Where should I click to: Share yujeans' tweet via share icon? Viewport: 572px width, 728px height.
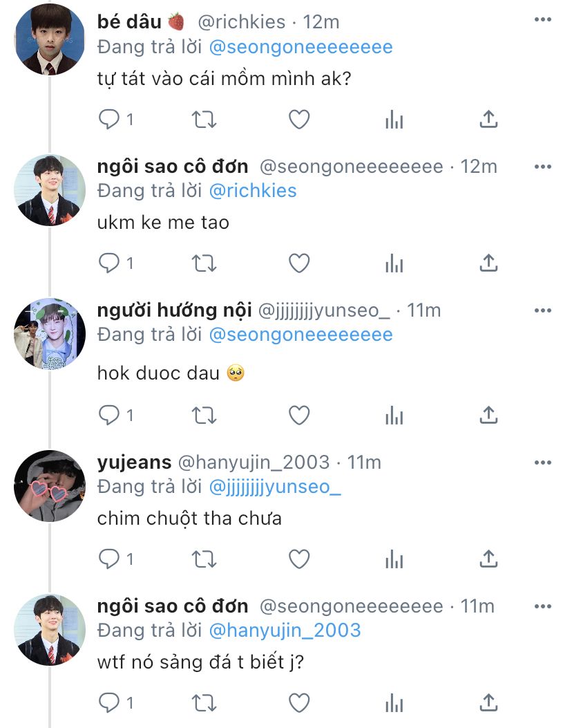click(x=488, y=559)
